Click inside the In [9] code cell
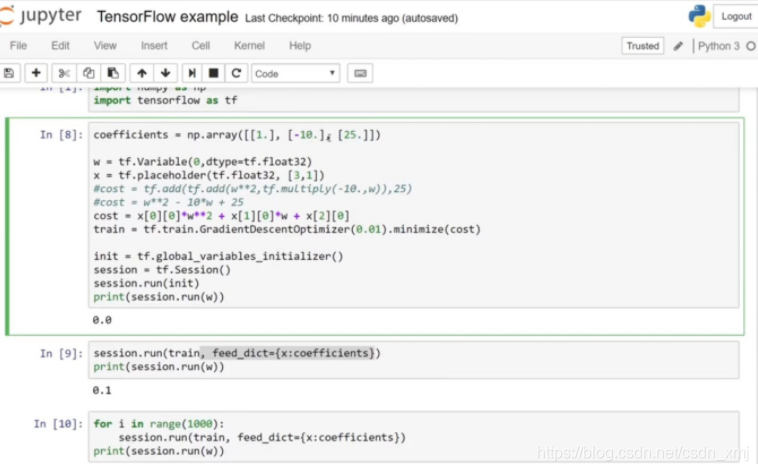The image size is (758, 471). (413, 360)
